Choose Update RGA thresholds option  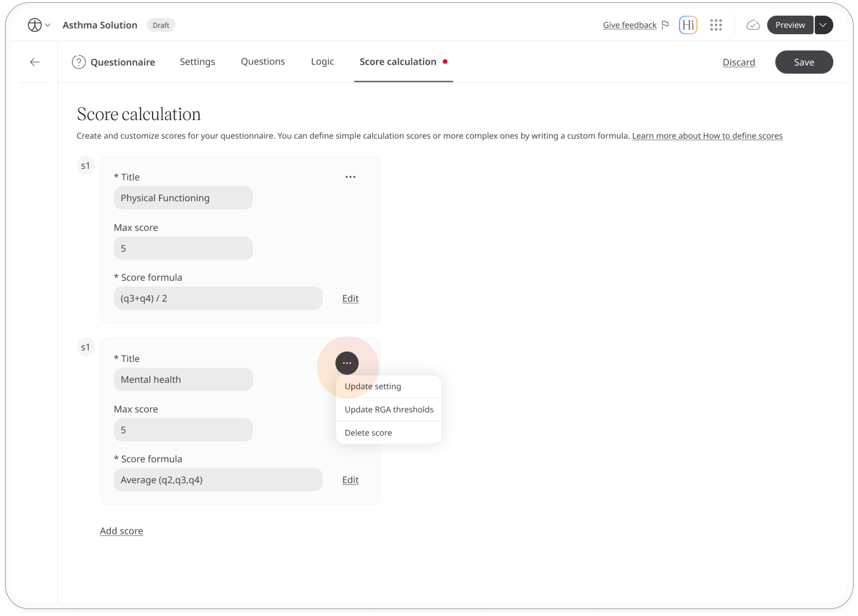coord(389,409)
